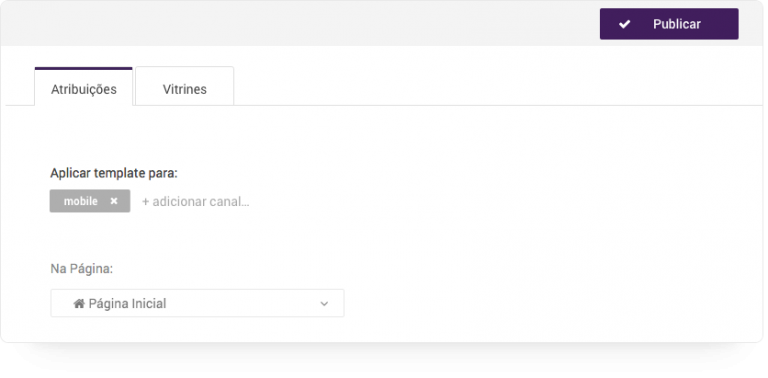Click the Na Página label
The width and height of the screenshot is (768, 378).
click(x=82, y=269)
